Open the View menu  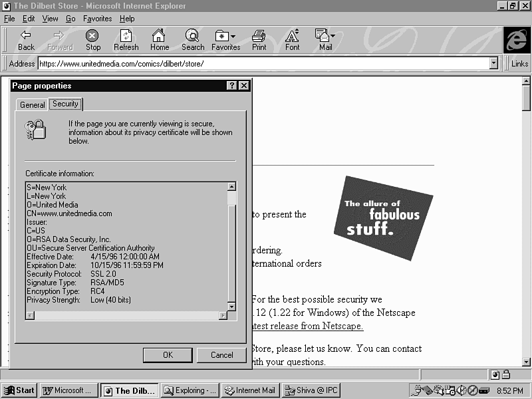[x=51, y=19]
